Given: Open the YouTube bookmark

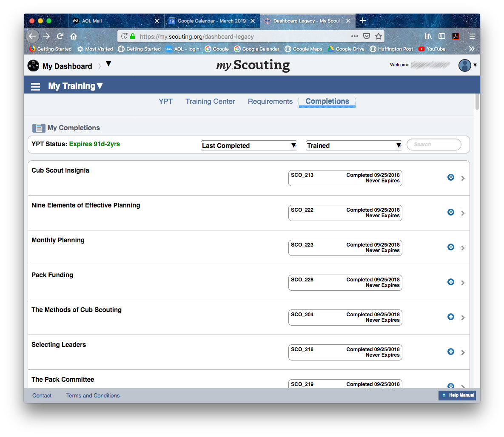Looking at the screenshot, I should point(432,49).
